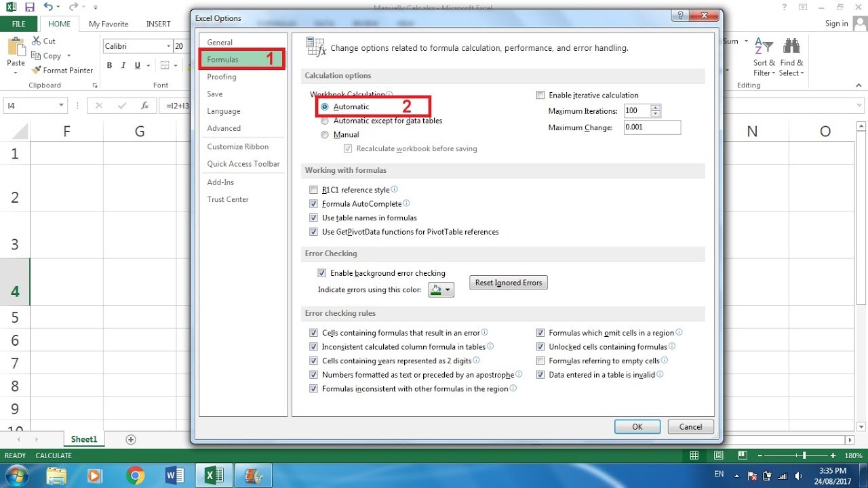Toggle Bold formatting in ribbon

click(x=109, y=66)
